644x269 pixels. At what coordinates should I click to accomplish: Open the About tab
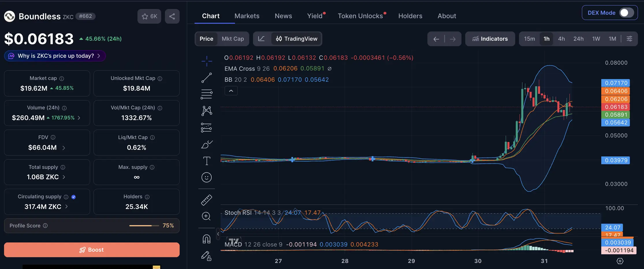pos(447,16)
